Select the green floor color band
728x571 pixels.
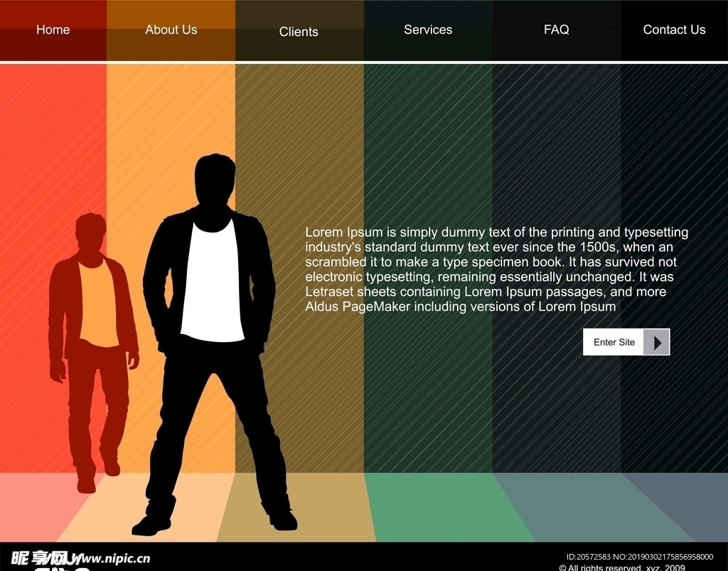[434, 505]
